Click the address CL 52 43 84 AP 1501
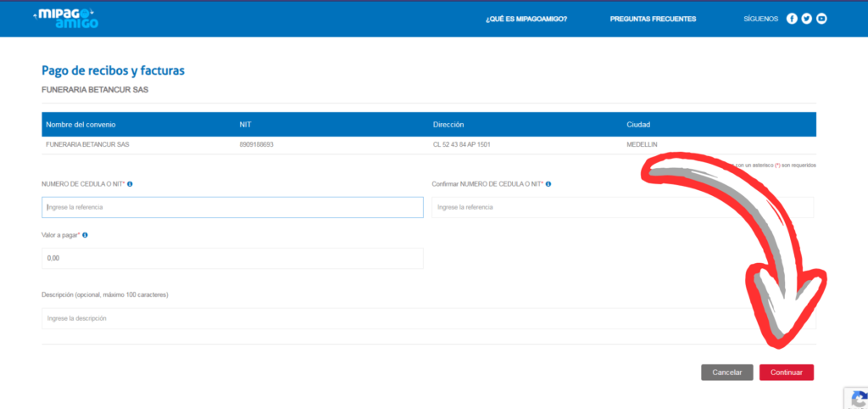Image resolution: width=868 pixels, height=409 pixels. click(462, 145)
